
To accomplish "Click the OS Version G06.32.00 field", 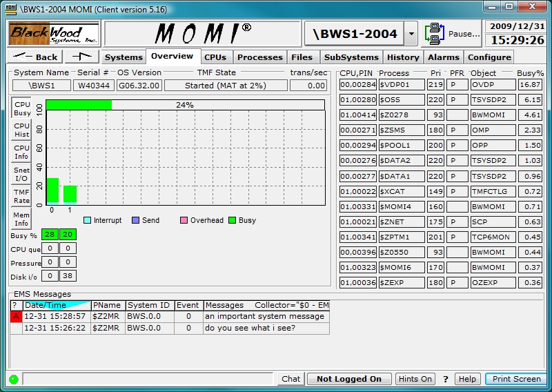I will pyautogui.click(x=139, y=86).
